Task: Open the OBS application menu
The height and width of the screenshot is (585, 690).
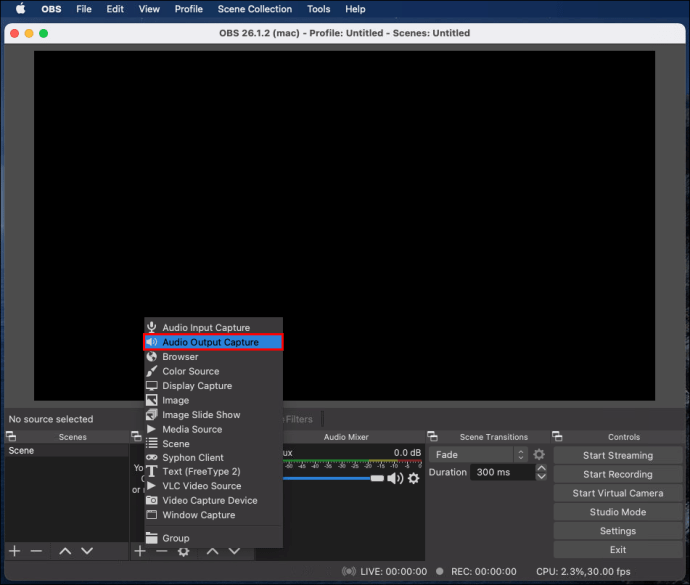Action: point(51,9)
